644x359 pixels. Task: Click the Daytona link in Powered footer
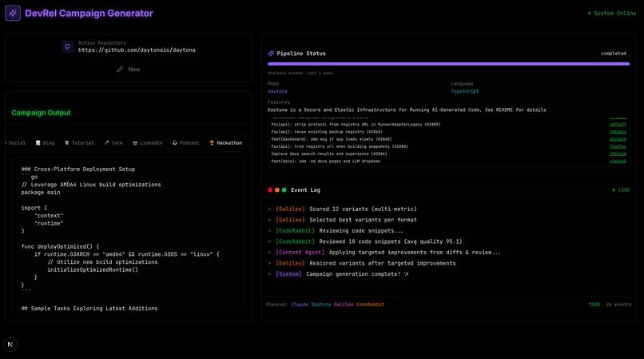click(320, 305)
